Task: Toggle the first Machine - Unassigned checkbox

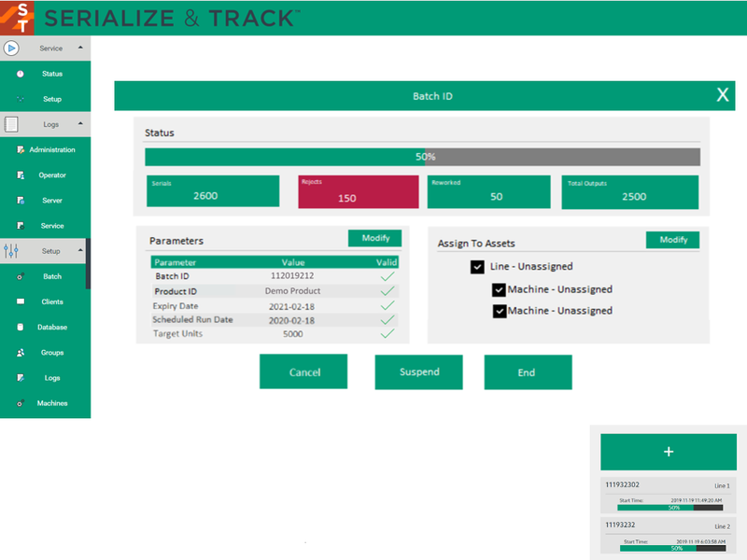Action: click(499, 290)
